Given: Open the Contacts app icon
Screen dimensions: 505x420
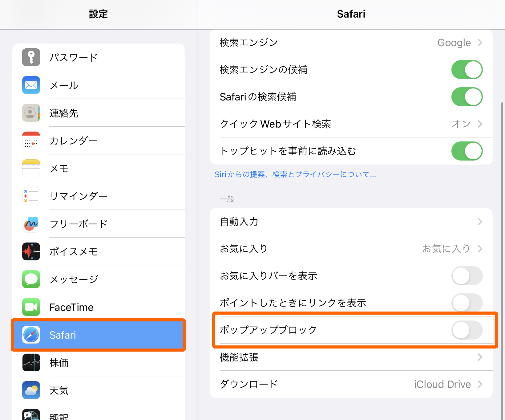Looking at the screenshot, I should [x=31, y=113].
